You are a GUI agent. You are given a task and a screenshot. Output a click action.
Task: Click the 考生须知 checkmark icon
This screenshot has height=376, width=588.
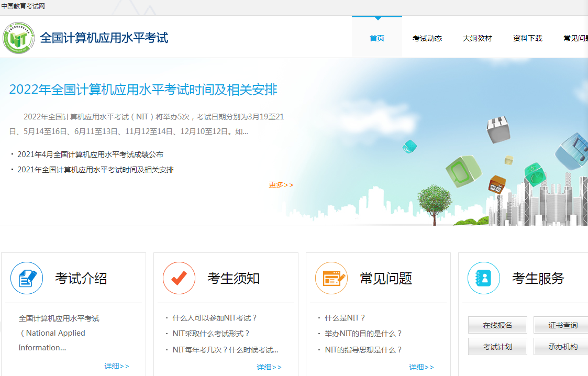click(179, 278)
